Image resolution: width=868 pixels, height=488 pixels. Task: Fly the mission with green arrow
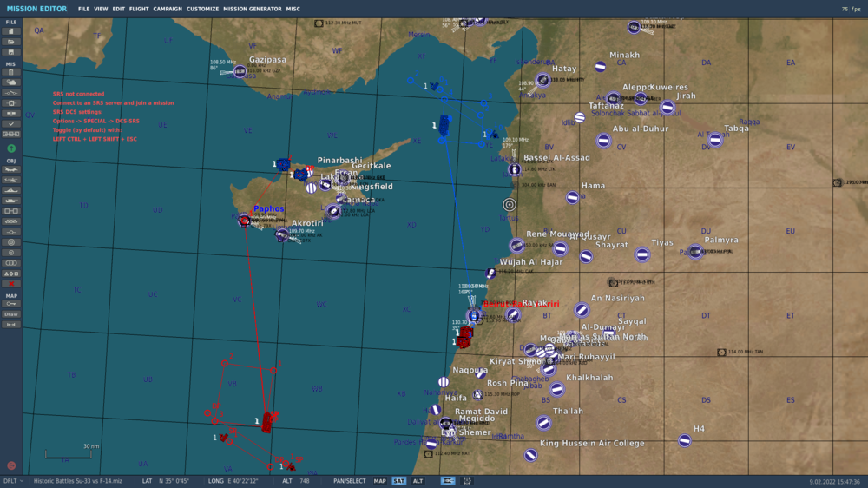(x=11, y=148)
